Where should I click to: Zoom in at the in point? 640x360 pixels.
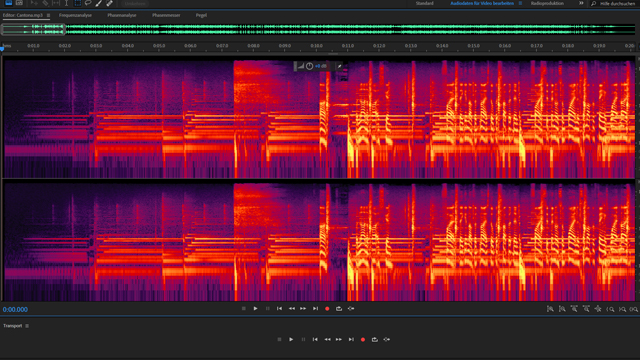pyautogui.click(x=610, y=309)
